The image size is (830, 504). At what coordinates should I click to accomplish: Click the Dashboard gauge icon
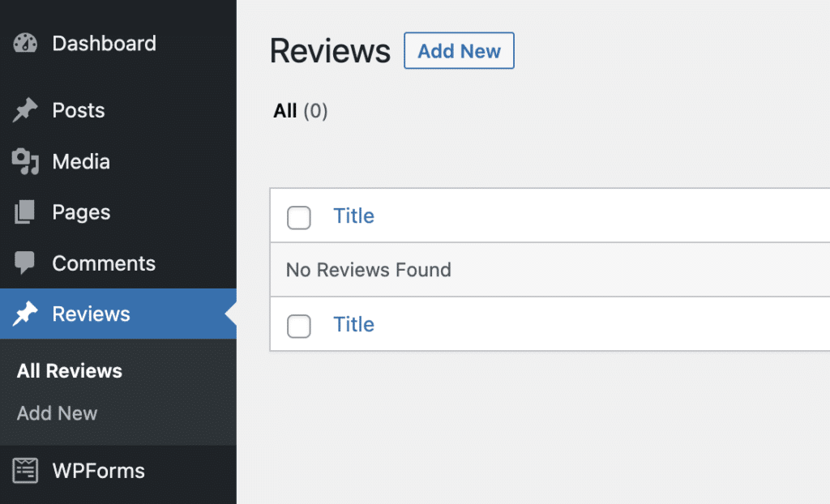[25, 42]
